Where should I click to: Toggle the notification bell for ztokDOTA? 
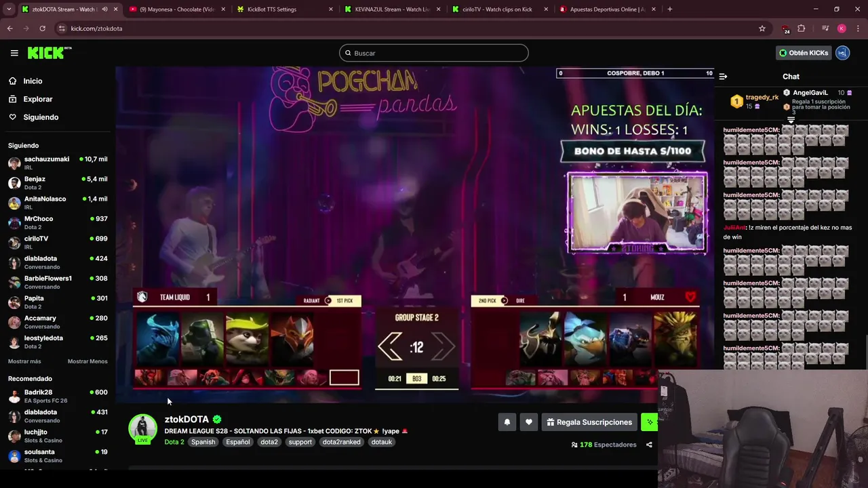pyautogui.click(x=507, y=422)
